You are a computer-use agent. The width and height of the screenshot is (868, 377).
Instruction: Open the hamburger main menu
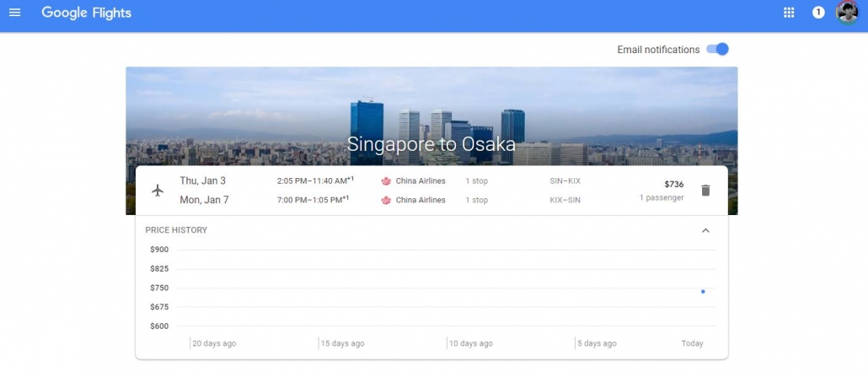click(x=15, y=12)
